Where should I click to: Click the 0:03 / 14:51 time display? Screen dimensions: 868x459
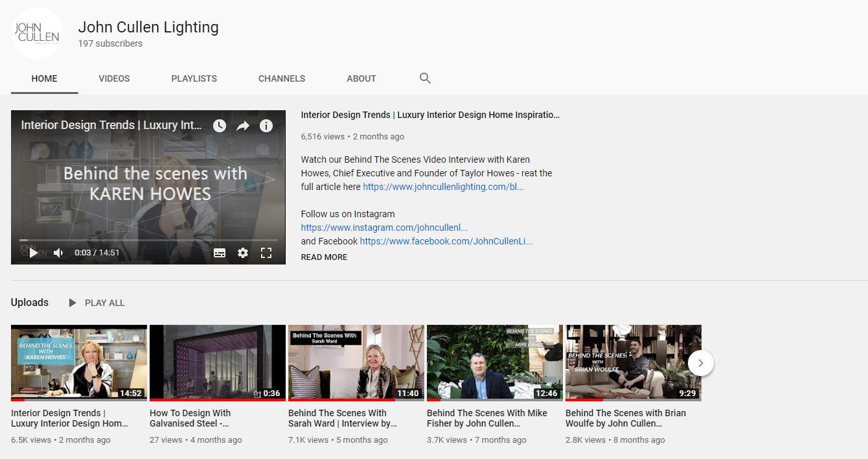coord(97,253)
